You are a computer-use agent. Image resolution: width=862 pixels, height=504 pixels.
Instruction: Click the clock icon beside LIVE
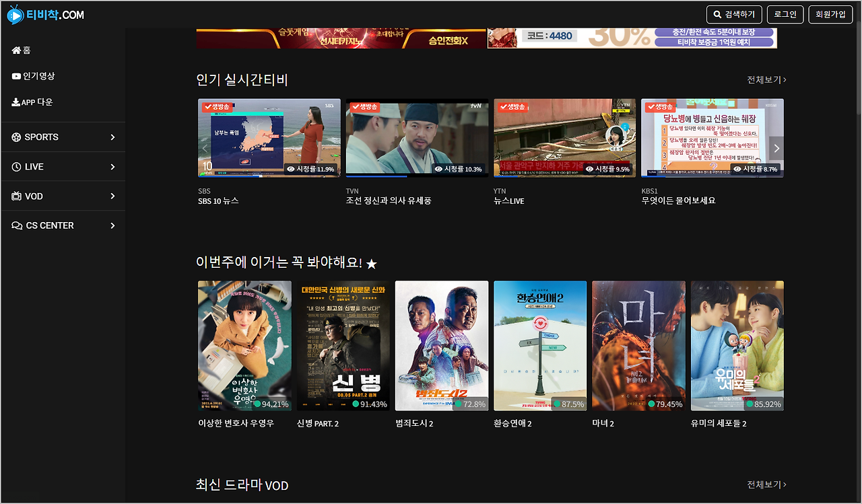tap(15, 166)
